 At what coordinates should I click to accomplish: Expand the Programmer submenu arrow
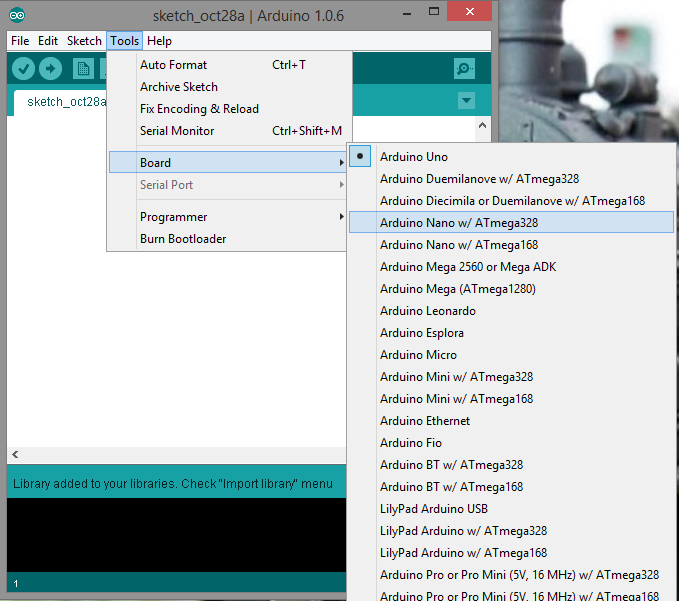341,216
